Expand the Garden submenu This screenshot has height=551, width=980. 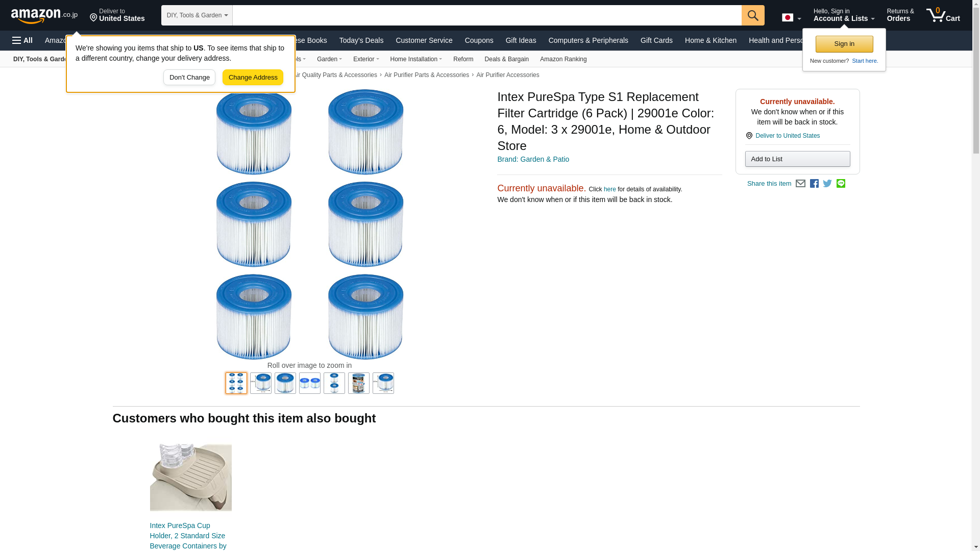[329, 59]
